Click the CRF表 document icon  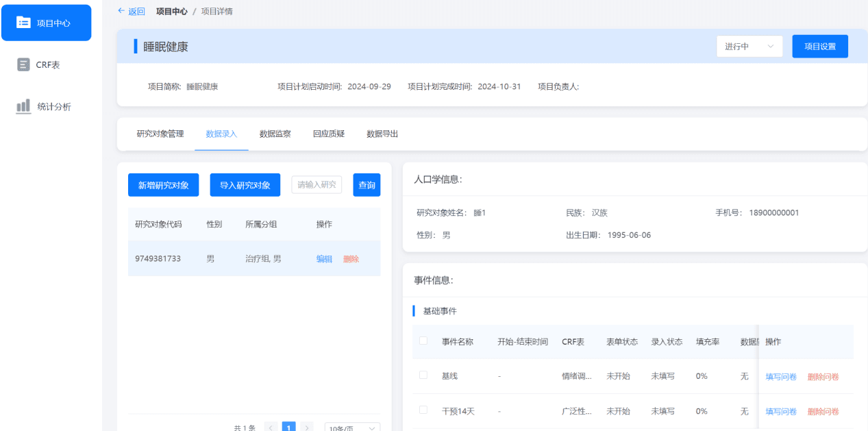23,64
